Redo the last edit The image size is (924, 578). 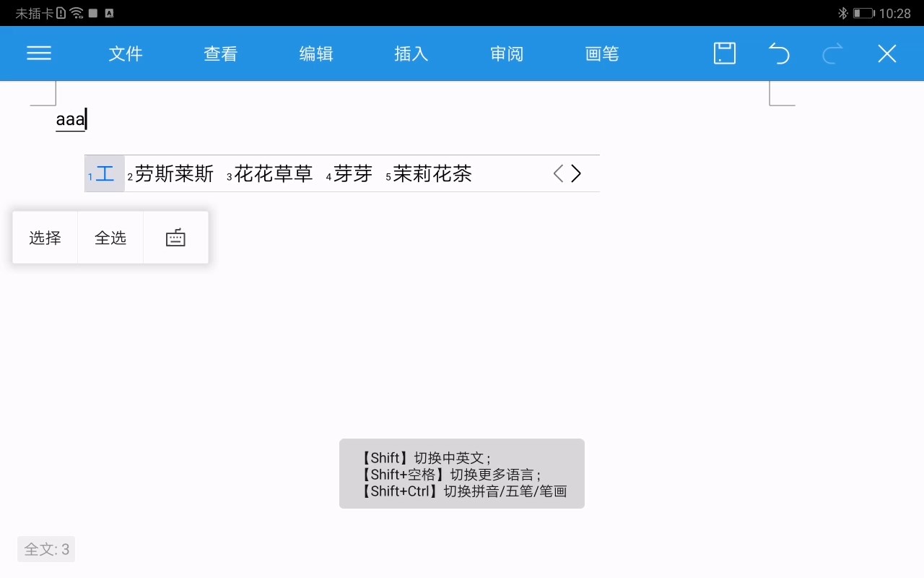click(833, 53)
